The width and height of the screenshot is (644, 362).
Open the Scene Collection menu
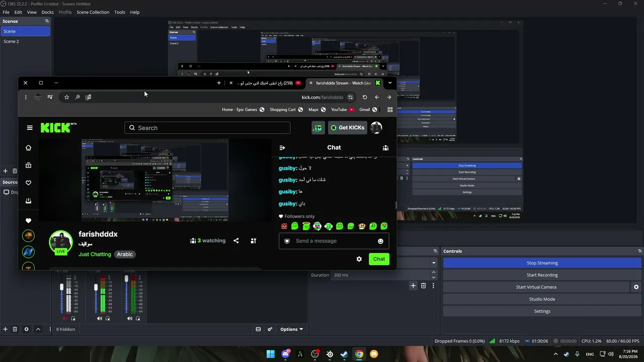pyautogui.click(x=93, y=12)
